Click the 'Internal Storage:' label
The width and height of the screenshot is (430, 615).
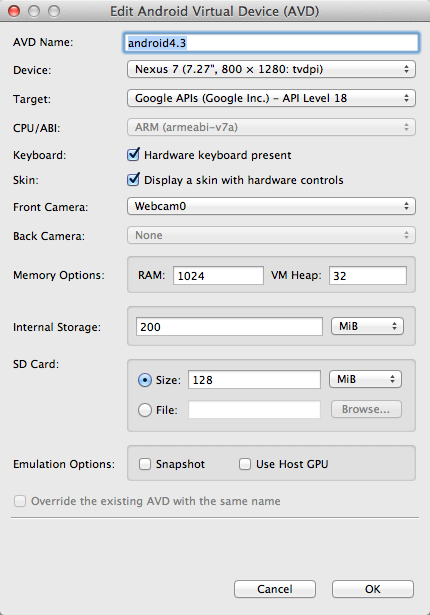coord(57,327)
